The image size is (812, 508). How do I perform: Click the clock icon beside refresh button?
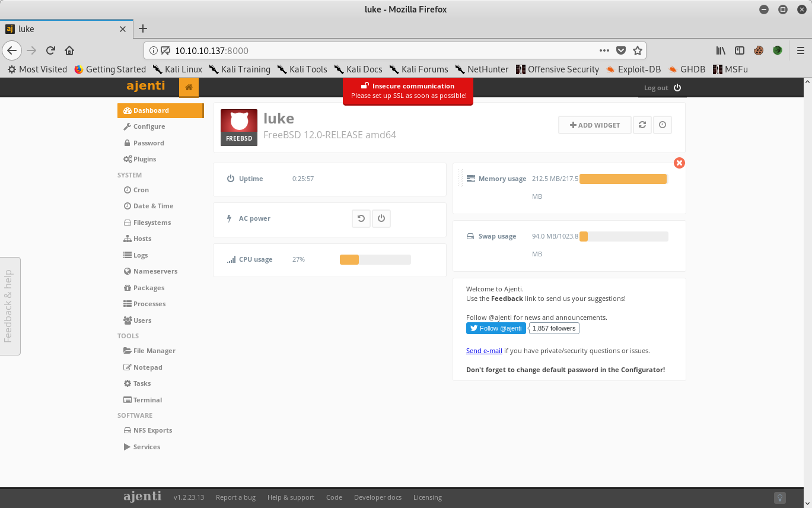tap(663, 125)
